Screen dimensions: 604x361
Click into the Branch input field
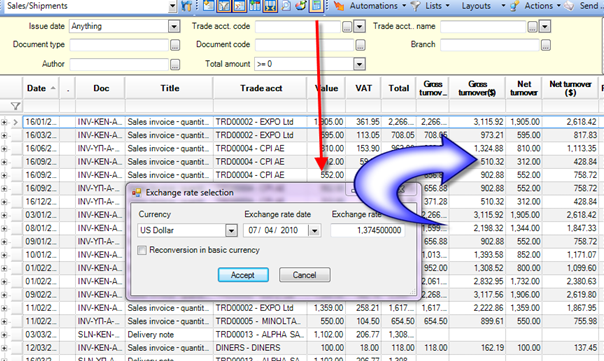point(490,45)
